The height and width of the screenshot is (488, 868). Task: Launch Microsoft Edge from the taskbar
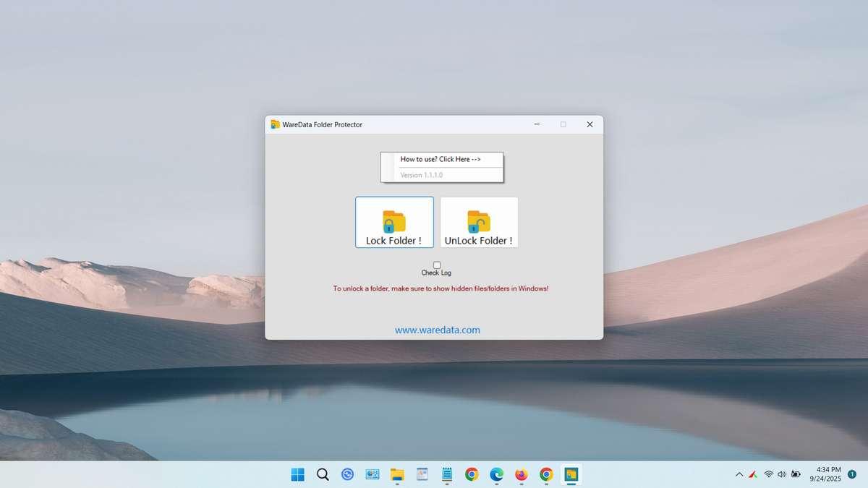496,474
